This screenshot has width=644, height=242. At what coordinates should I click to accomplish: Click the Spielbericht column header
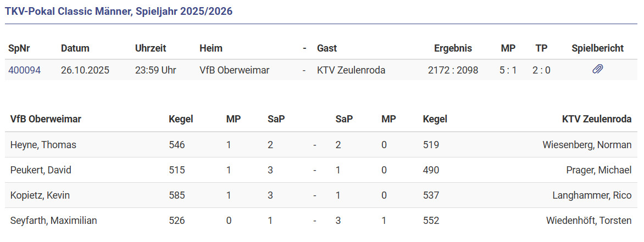pos(597,48)
